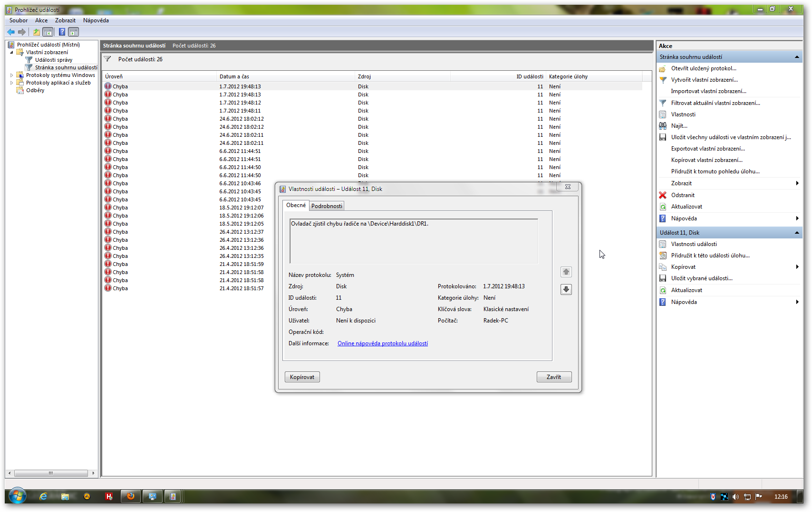Click 'Přidružit k tomuto pohledu úlohu...' action

point(715,171)
